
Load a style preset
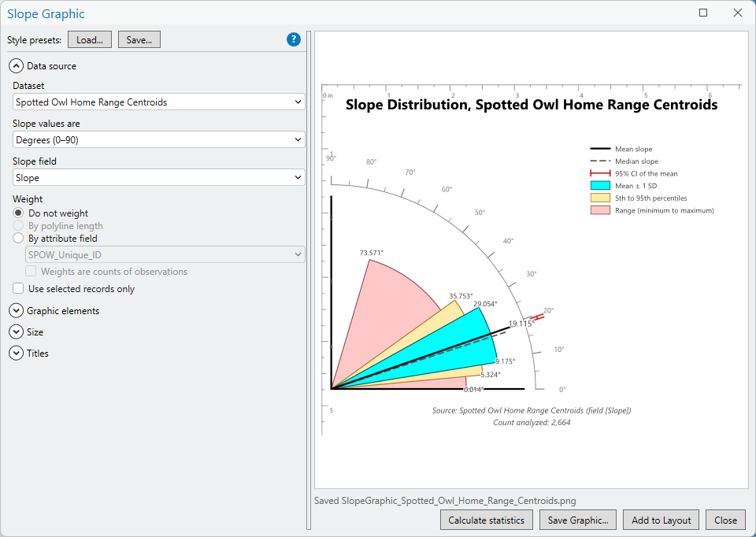pos(90,39)
